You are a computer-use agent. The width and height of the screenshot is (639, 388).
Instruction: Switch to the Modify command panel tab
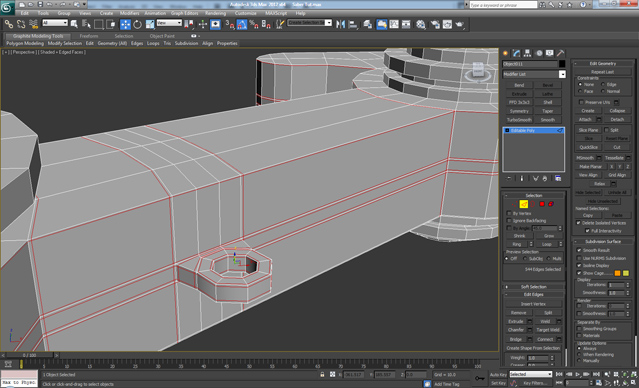click(x=517, y=53)
